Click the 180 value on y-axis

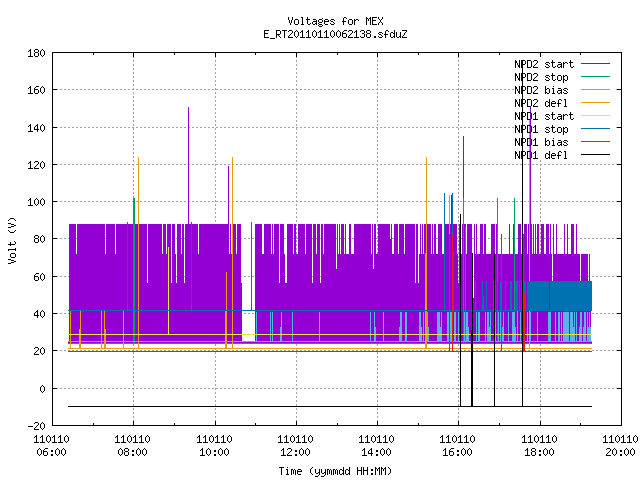coord(36,53)
